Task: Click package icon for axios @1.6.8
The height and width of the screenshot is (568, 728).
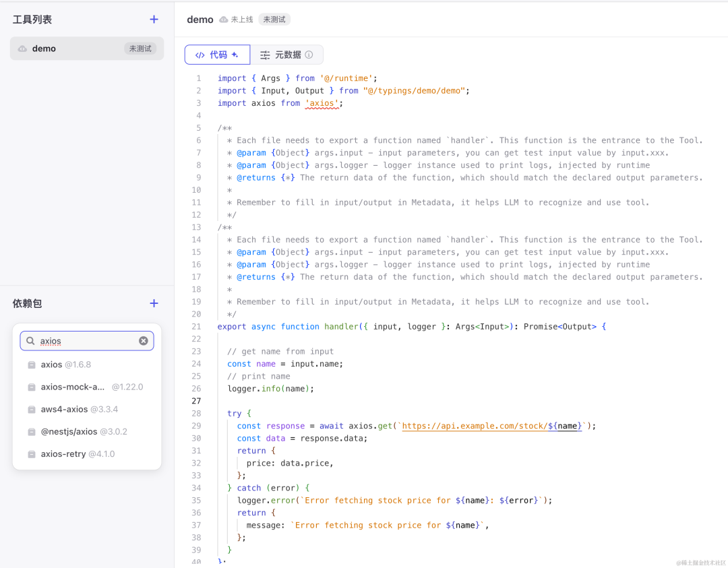Action: coord(32,365)
